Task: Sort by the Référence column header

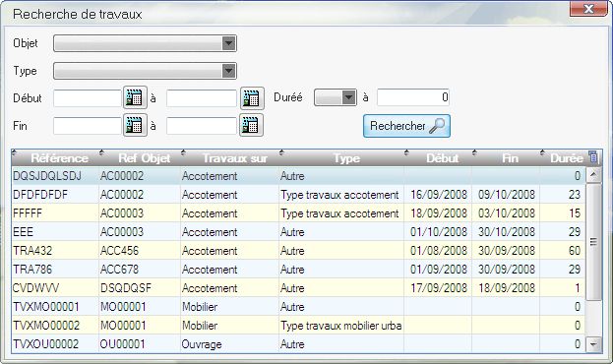Action: 55,158
